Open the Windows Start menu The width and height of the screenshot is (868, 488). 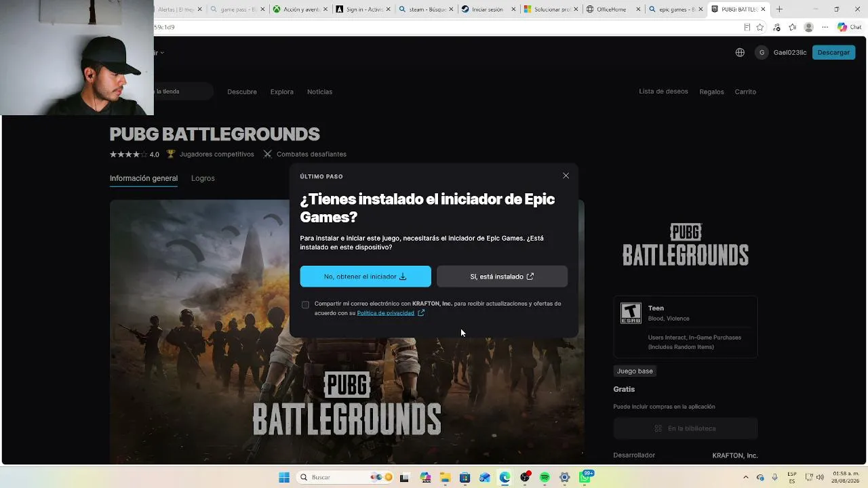tap(284, 477)
